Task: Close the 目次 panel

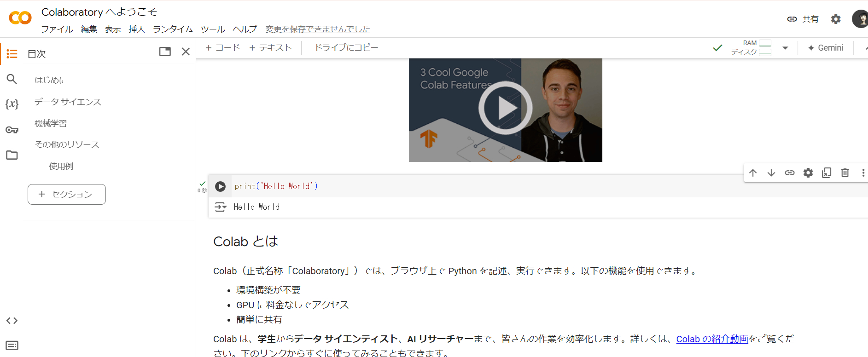Action: click(186, 52)
